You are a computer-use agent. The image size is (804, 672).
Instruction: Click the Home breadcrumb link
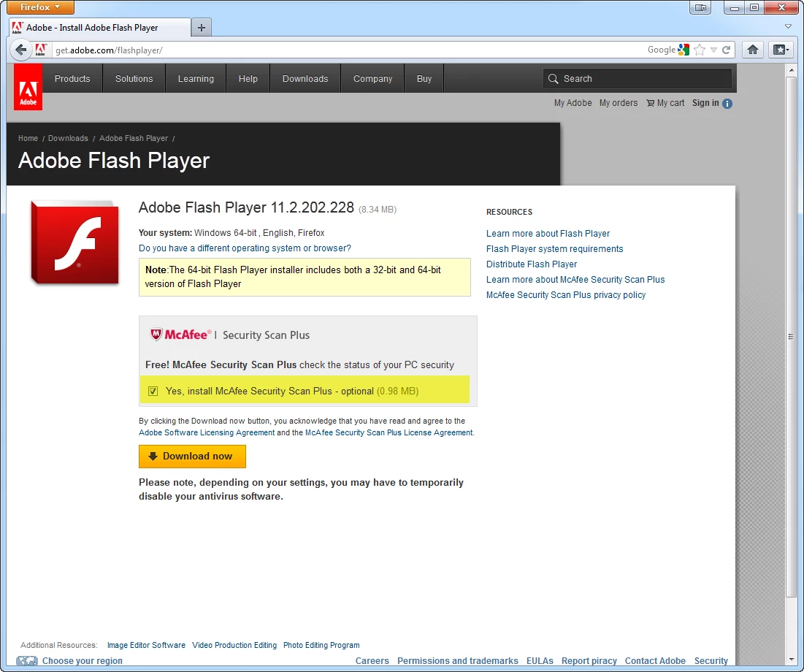pyautogui.click(x=28, y=138)
